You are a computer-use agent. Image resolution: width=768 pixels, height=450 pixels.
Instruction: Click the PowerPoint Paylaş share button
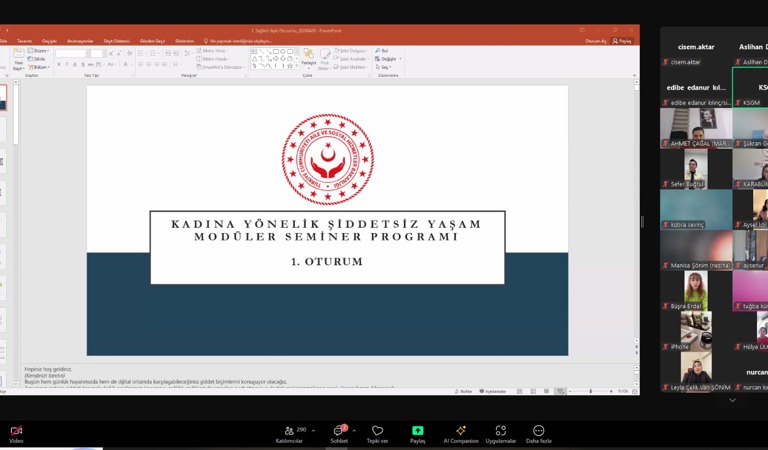(622, 41)
